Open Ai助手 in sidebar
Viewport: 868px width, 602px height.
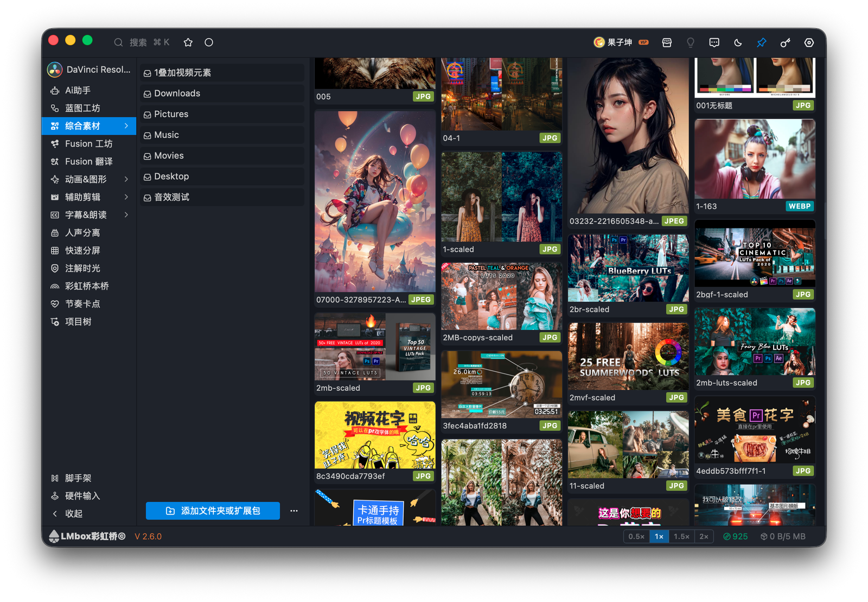[x=89, y=90]
